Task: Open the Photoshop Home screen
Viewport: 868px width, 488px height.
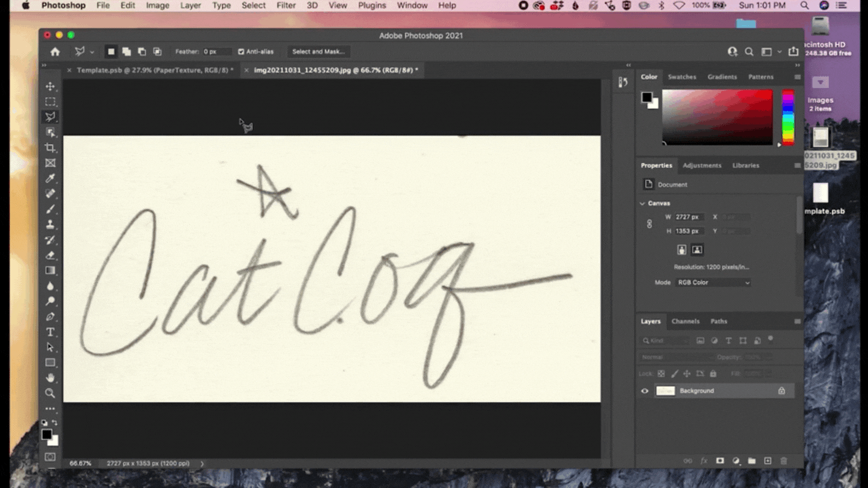Action: [54, 52]
